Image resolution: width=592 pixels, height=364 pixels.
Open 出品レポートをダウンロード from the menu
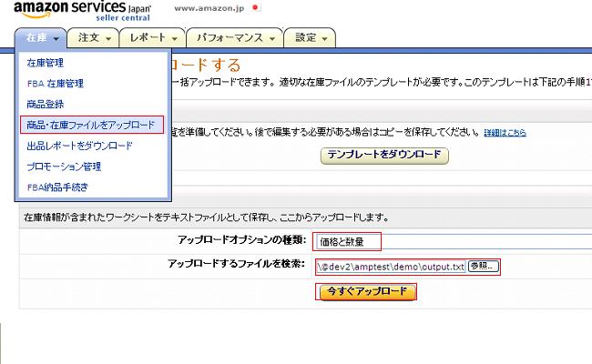point(79,146)
